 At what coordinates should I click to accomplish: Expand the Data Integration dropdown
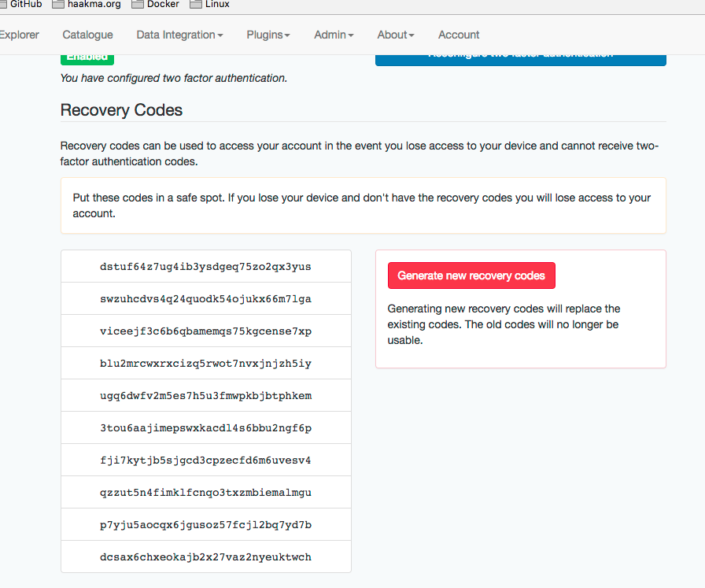click(x=179, y=35)
